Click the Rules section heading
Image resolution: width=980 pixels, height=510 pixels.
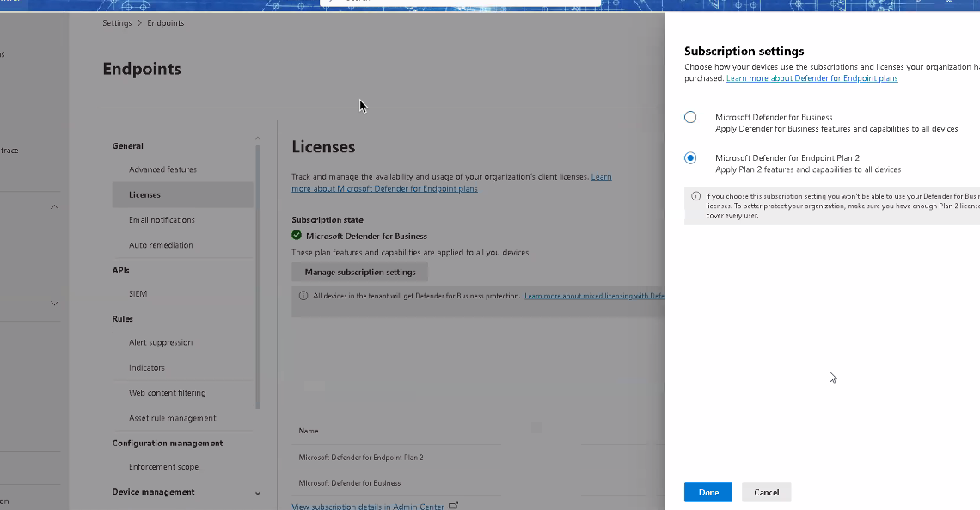(122, 319)
